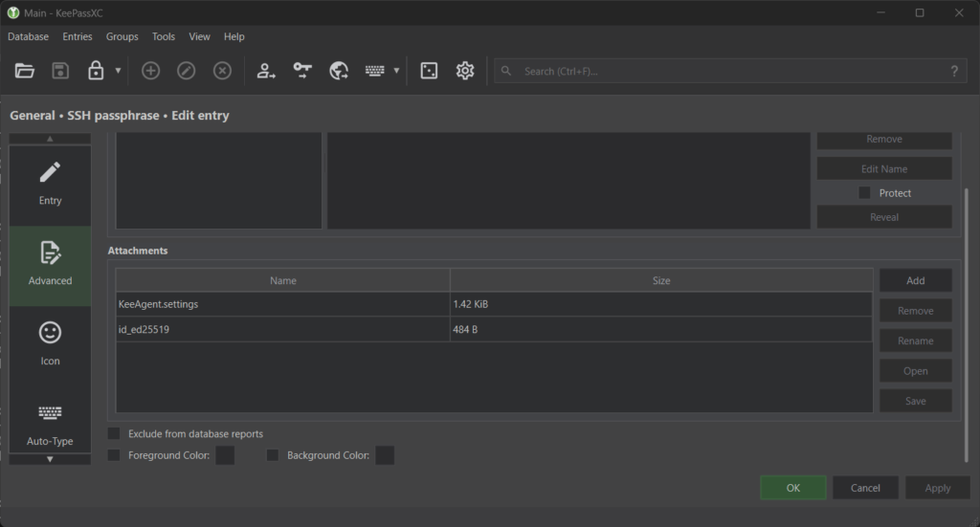Click the Add attachment button

tap(916, 280)
